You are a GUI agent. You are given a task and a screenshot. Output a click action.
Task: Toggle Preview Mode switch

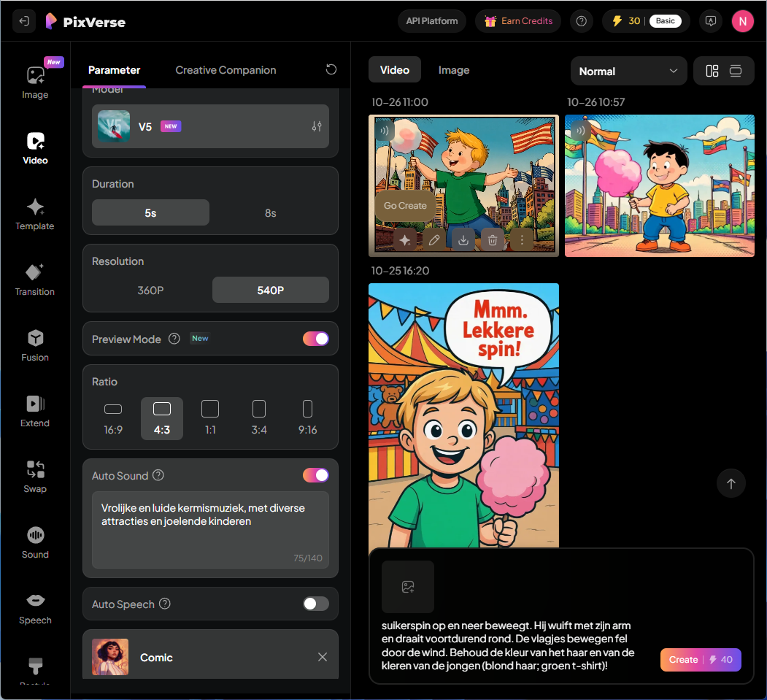coord(315,339)
